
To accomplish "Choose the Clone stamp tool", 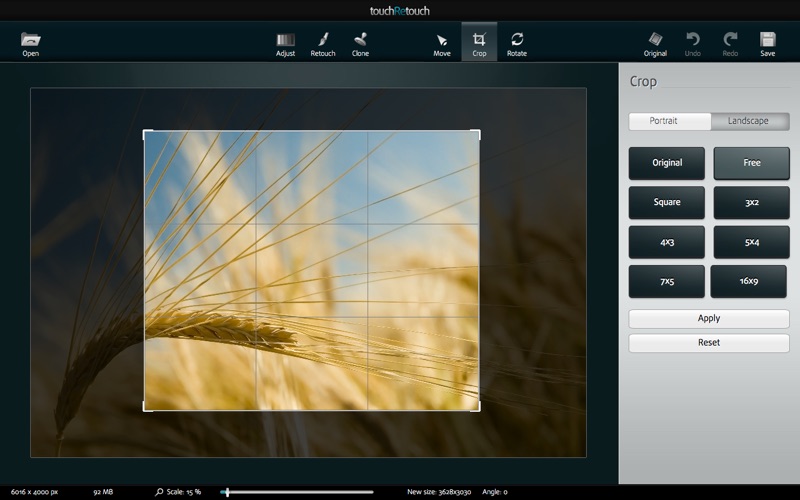I will (360, 42).
